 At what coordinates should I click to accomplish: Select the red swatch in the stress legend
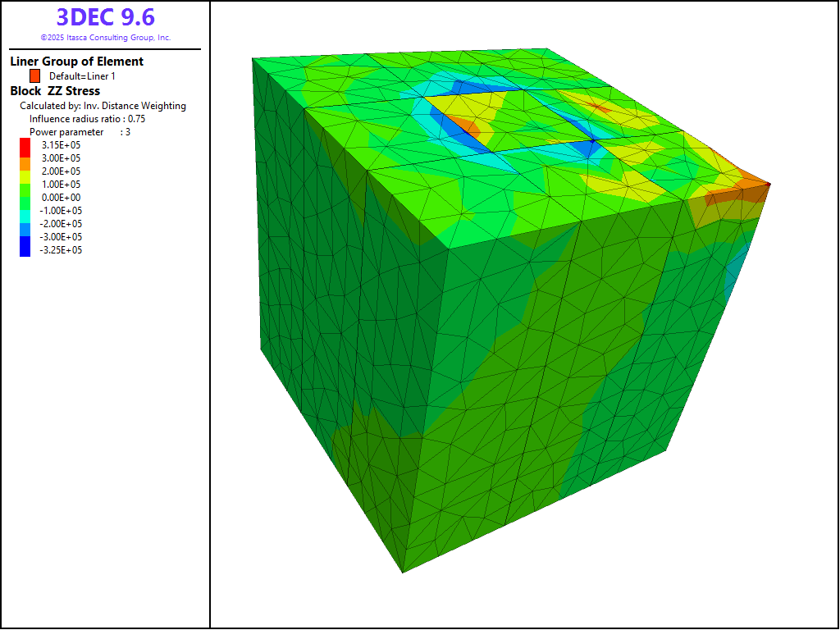(25, 146)
